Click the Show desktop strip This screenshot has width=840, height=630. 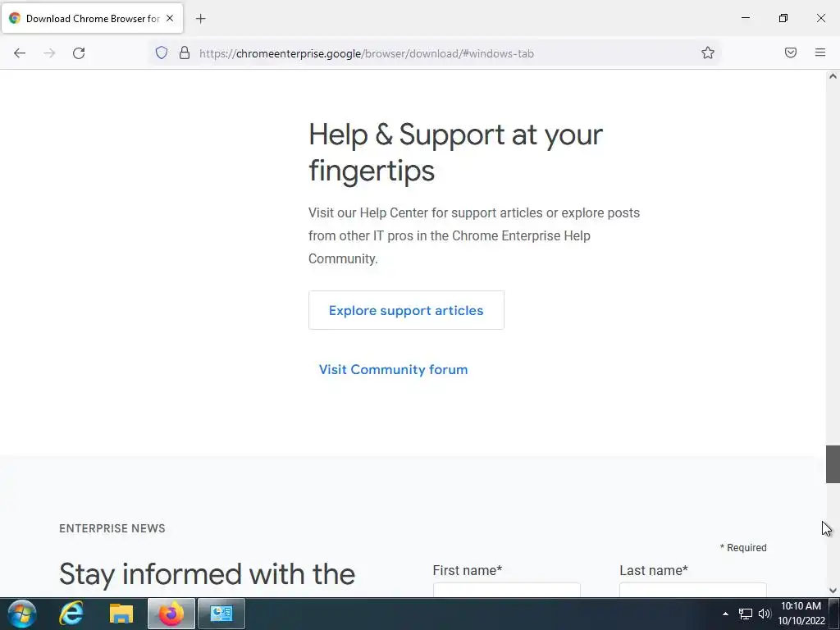pos(834,614)
